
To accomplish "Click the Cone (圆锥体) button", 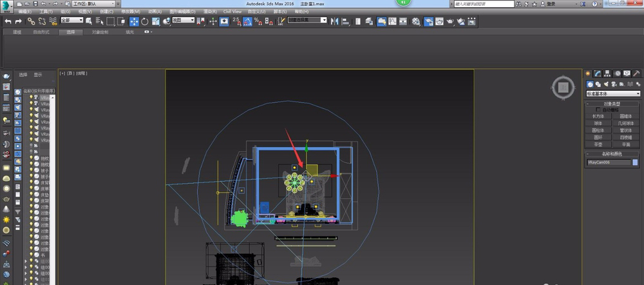I will click(626, 116).
